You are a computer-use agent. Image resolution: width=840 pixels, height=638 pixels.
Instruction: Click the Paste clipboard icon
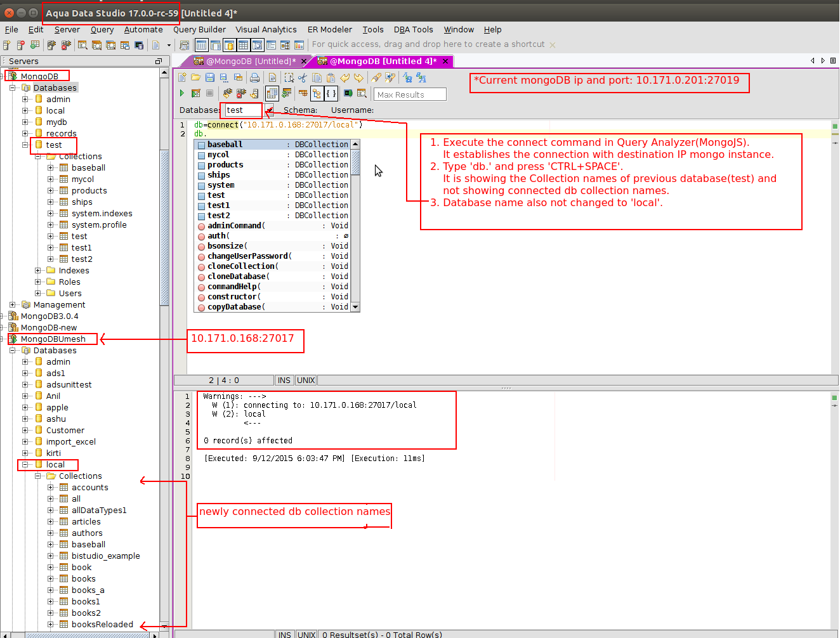[331, 77]
